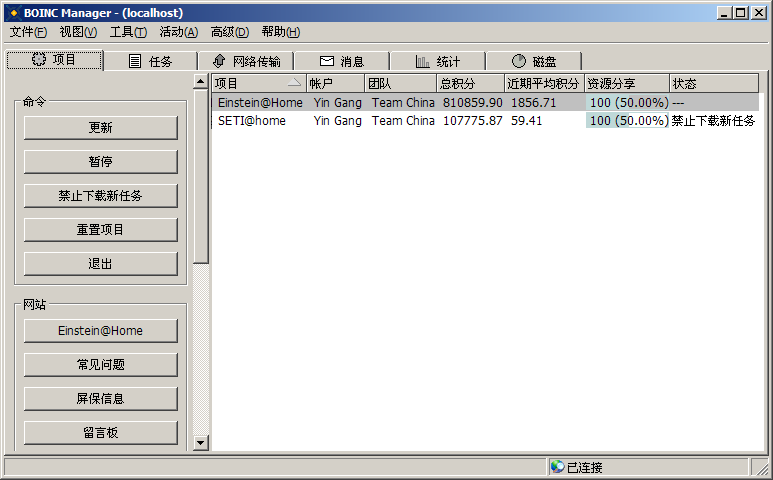The image size is (773, 480).
Task: Click the 禁止下载新任务 button
Action: click(x=101, y=196)
